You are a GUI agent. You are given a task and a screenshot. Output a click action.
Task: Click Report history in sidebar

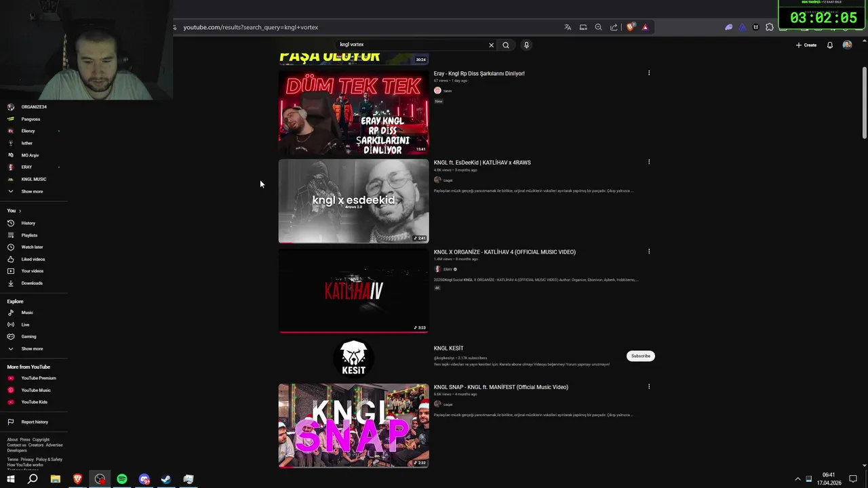click(x=34, y=422)
